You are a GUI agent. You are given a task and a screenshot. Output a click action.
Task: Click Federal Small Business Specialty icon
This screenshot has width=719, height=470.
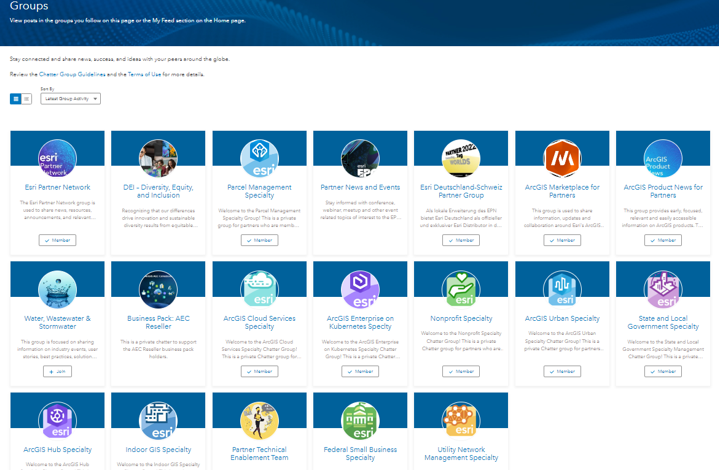coord(360,420)
